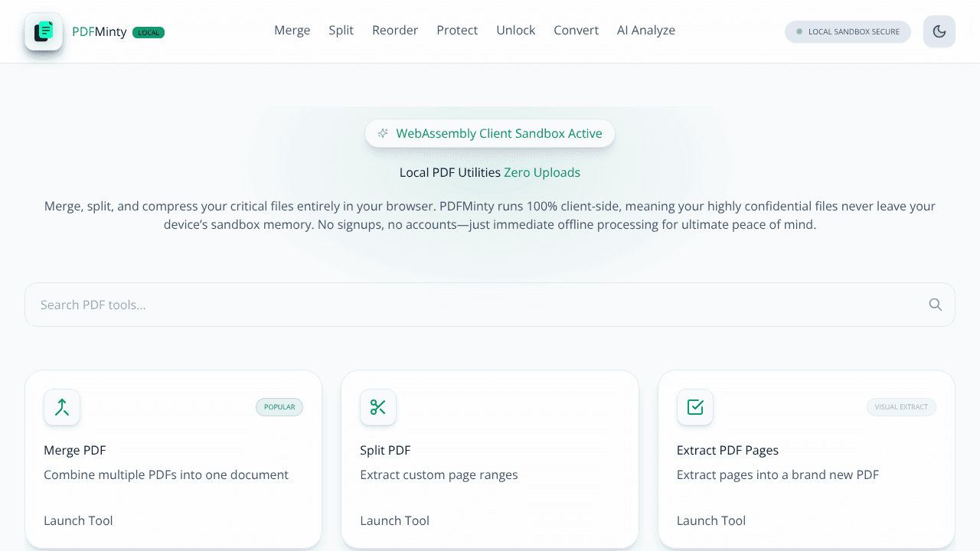This screenshot has height=551, width=980.
Task: Click the sparkle icon in the sandbox badge
Action: click(x=383, y=133)
